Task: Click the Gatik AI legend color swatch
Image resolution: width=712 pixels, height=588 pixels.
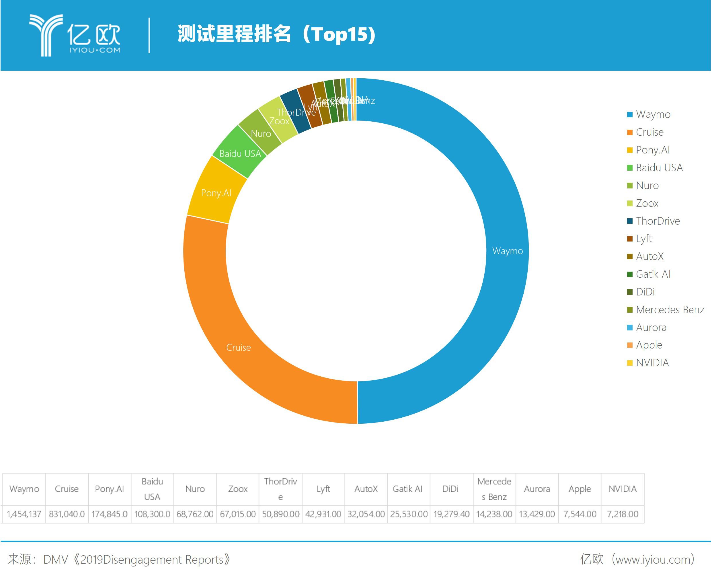Action: [x=630, y=274]
